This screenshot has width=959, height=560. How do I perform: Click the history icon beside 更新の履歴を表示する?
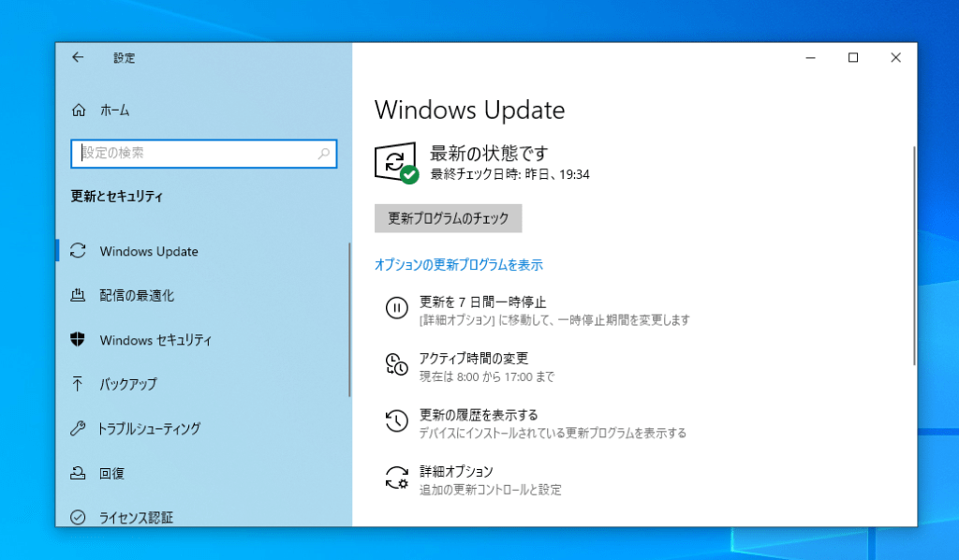[395, 420]
